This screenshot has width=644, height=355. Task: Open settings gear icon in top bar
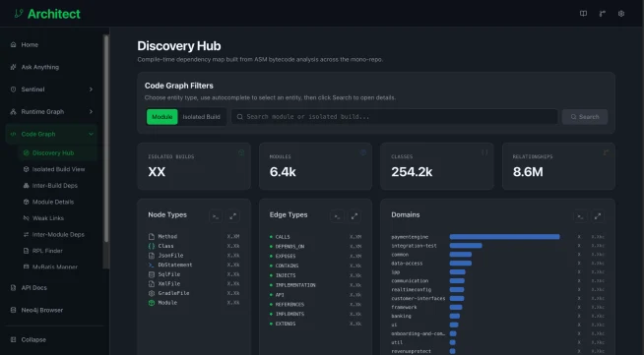point(621,14)
